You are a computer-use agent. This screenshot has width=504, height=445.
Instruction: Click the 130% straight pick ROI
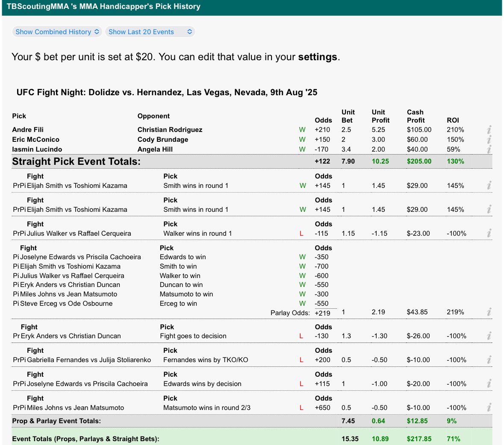(x=455, y=161)
